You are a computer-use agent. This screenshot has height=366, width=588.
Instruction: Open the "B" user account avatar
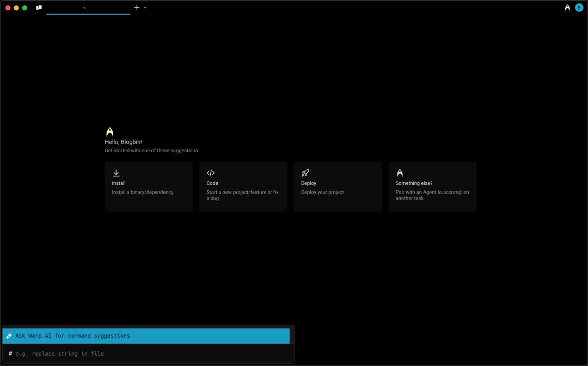pyautogui.click(x=579, y=8)
